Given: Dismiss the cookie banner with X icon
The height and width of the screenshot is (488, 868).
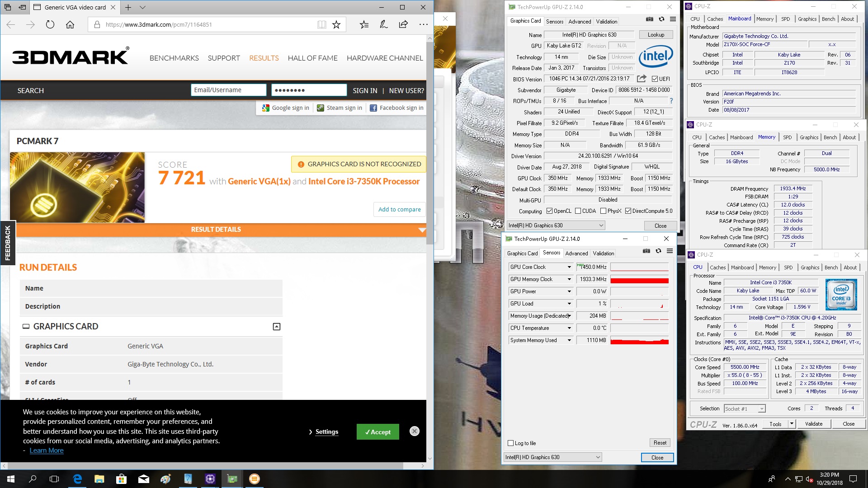Looking at the screenshot, I should coord(414,431).
